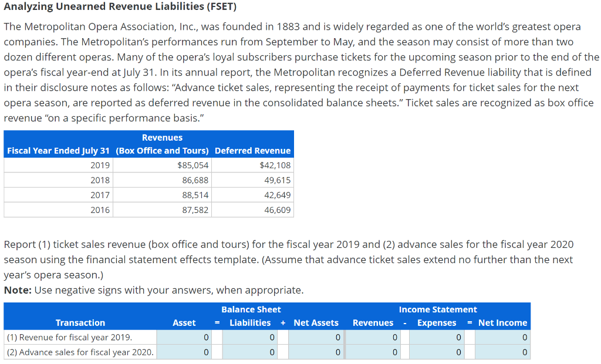Image resolution: width=601 pixels, height=364 pixels.
Task: Click the Expenses field for Revenue fiscal 2019
Action: [437, 337]
